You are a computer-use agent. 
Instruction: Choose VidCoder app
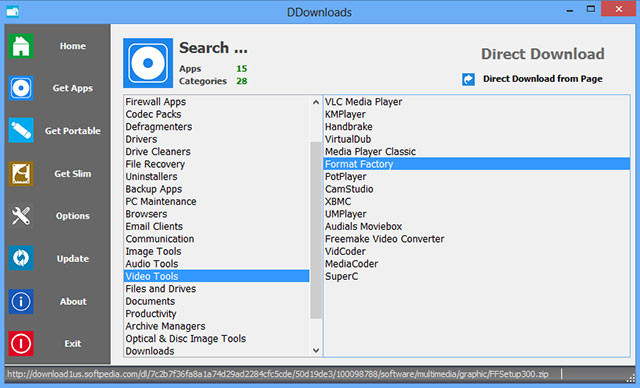point(477,251)
